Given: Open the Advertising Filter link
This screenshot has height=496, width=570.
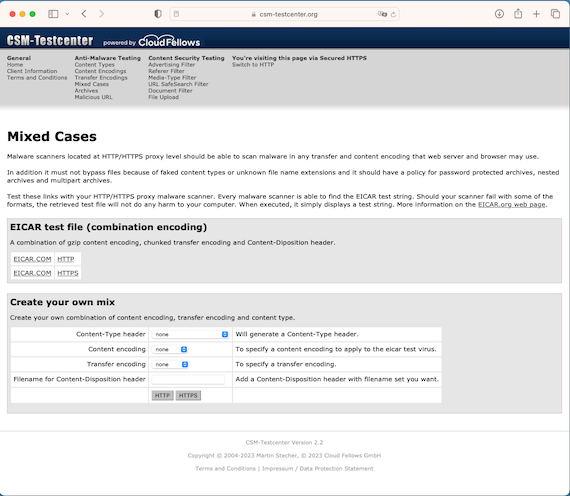Looking at the screenshot, I should coord(172,65).
